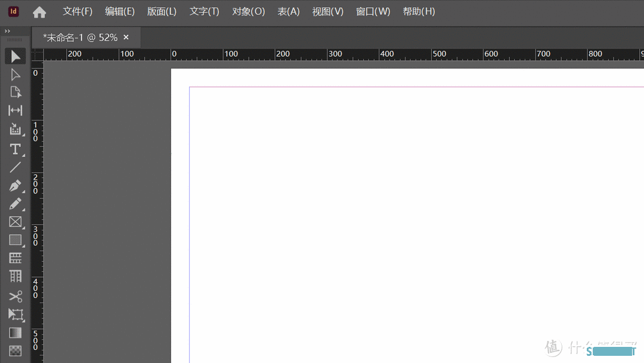
Task: Open the 版面(L) menu
Action: click(x=162, y=11)
